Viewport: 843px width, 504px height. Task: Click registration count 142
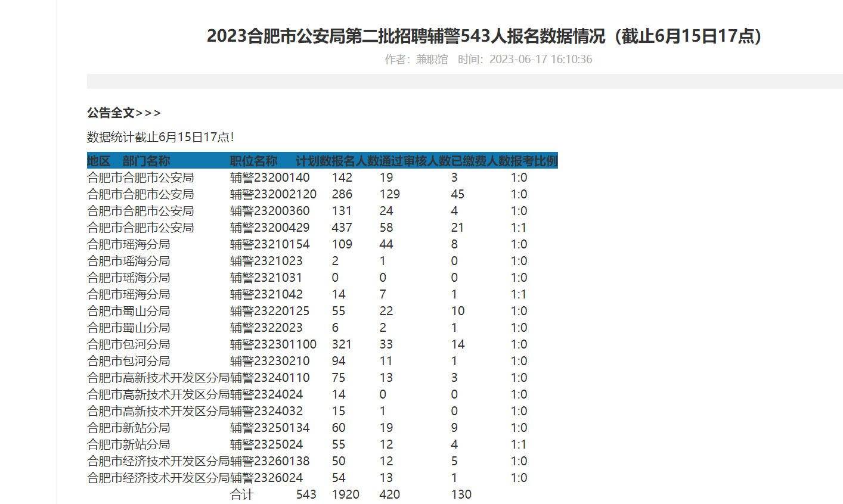[342, 178]
